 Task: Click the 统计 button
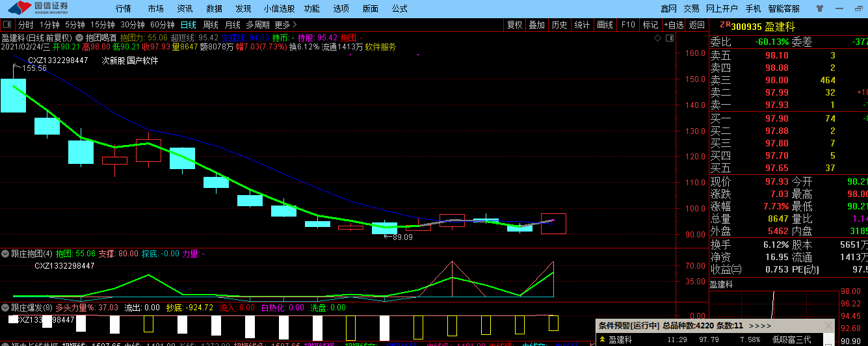click(x=582, y=25)
